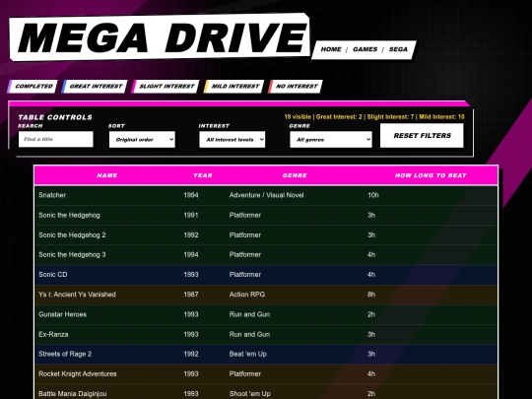Click the How Long To Beat header
Image resolution: width=532 pixels, height=399 pixels.
pos(431,175)
